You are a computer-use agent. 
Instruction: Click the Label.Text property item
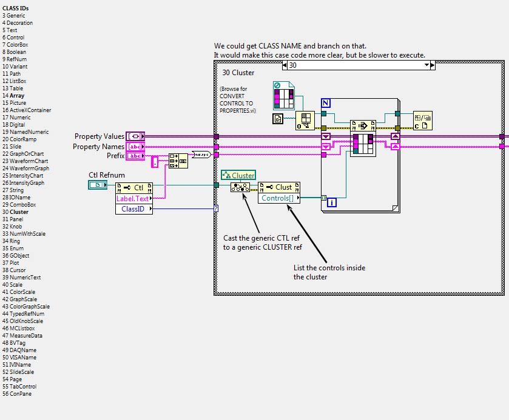coord(134,199)
